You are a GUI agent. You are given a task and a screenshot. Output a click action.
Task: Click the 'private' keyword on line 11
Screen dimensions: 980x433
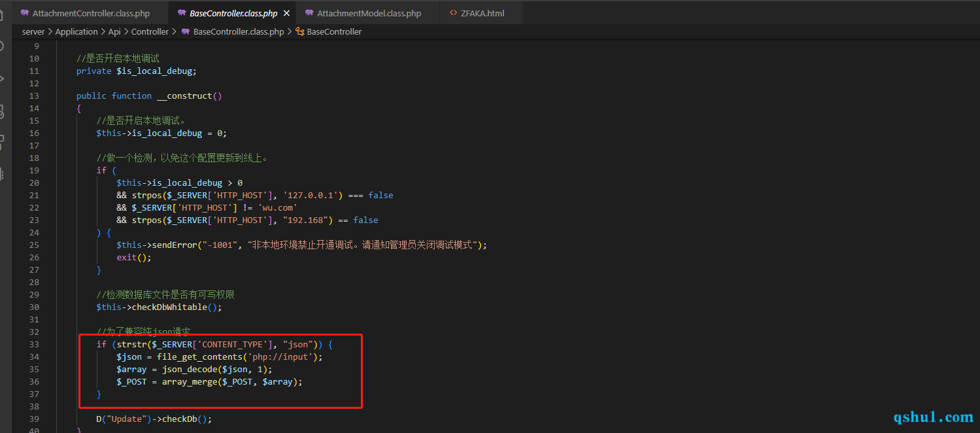[x=94, y=71]
